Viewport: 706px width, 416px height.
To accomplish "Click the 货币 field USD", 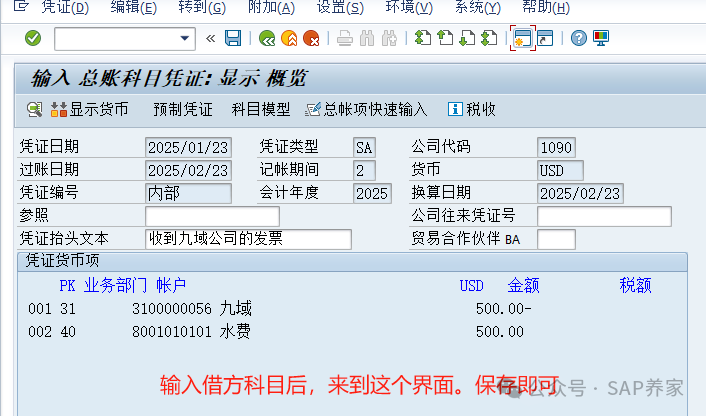I will click(560, 170).
